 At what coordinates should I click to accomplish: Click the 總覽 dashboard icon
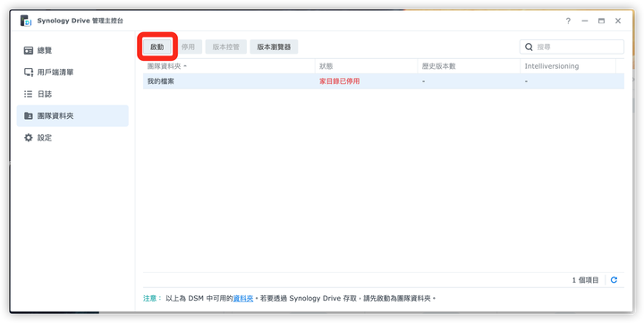28,50
